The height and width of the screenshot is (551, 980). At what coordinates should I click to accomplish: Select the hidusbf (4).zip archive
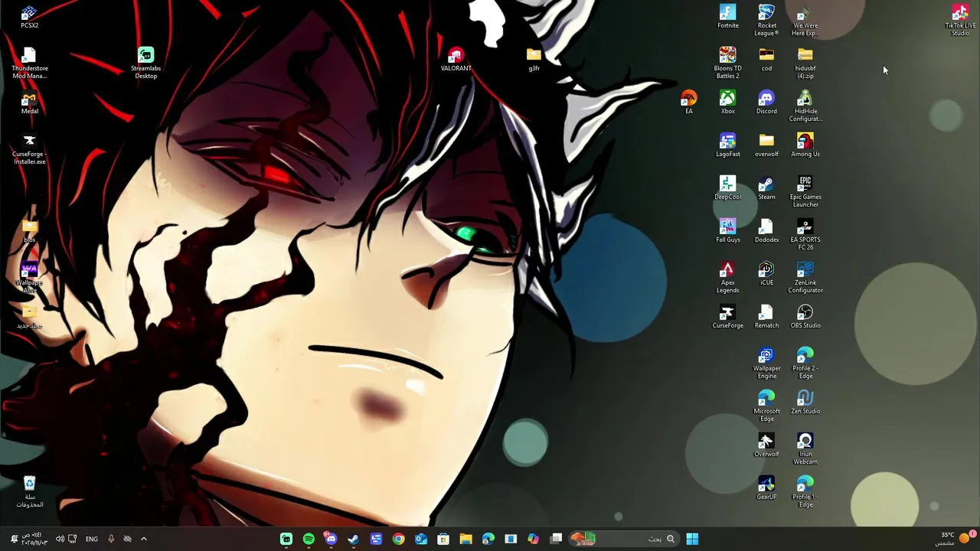pyautogui.click(x=805, y=64)
